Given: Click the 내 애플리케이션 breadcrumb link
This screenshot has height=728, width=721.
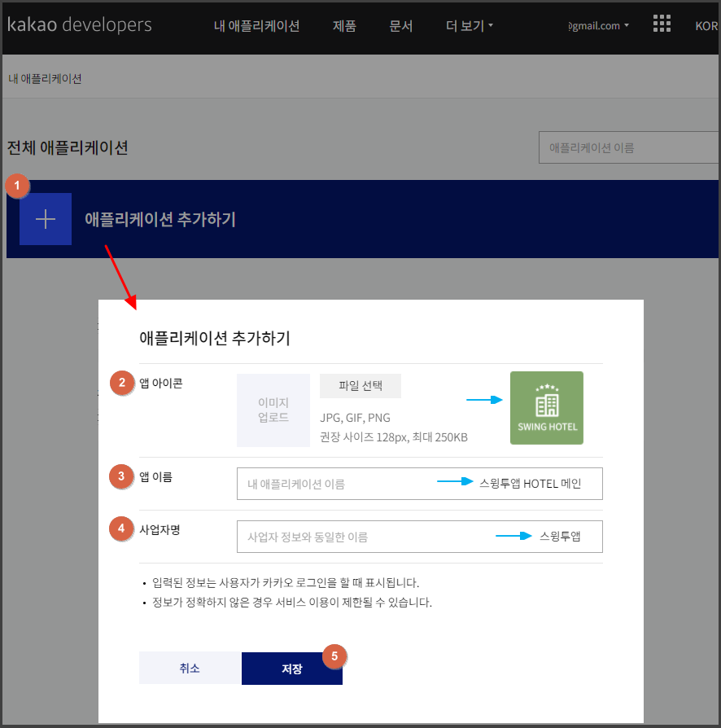Looking at the screenshot, I should coord(45,79).
